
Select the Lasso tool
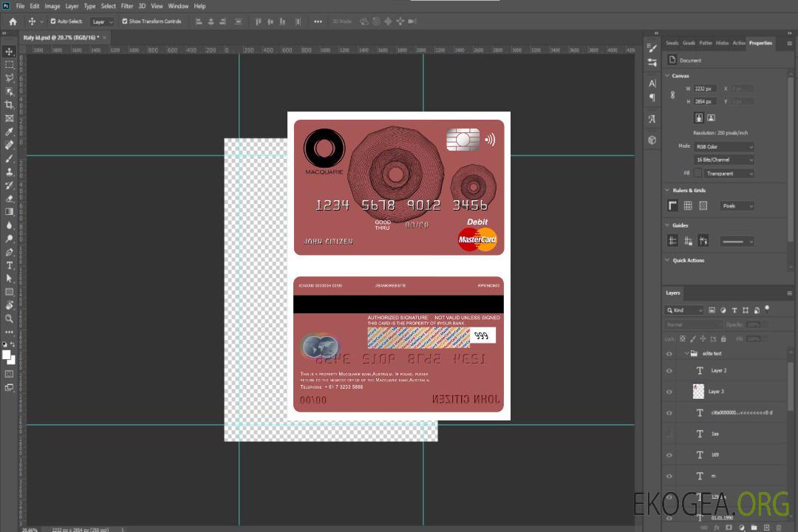[x=9, y=78]
